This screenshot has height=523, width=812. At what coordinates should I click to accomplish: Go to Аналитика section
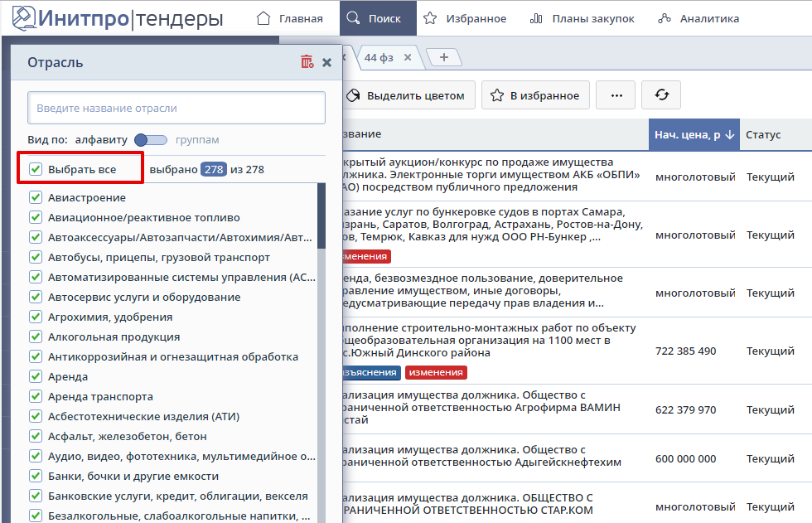click(x=698, y=18)
